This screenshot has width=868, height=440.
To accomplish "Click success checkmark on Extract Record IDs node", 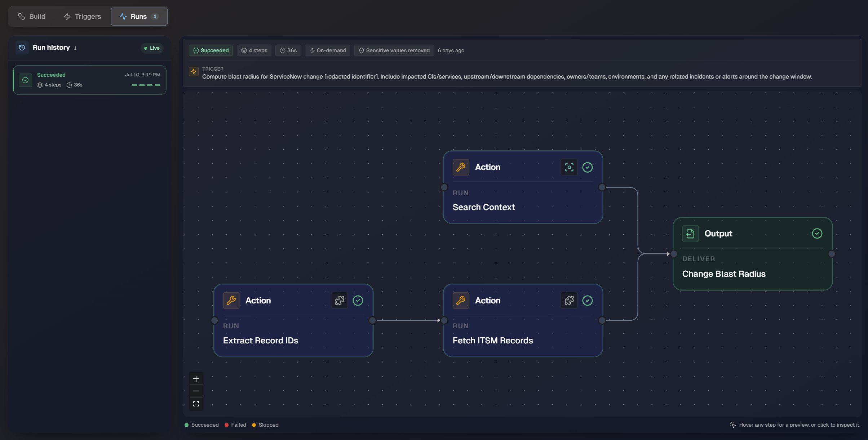I will 358,301.
